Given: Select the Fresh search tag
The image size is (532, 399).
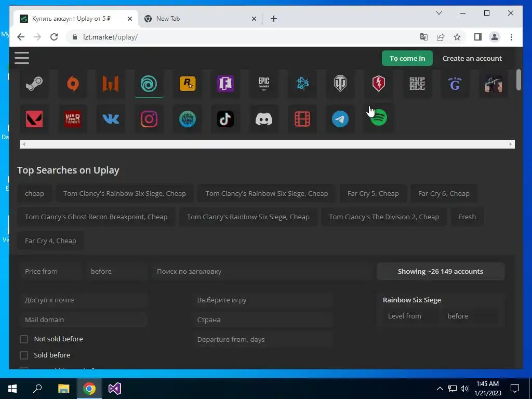Looking at the screenshot, I should pos(467,217).
